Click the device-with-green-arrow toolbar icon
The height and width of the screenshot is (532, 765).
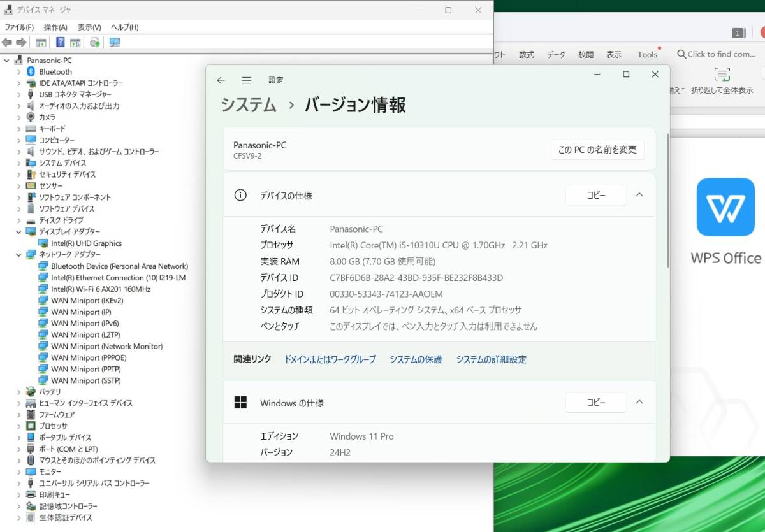click(95, 43)
